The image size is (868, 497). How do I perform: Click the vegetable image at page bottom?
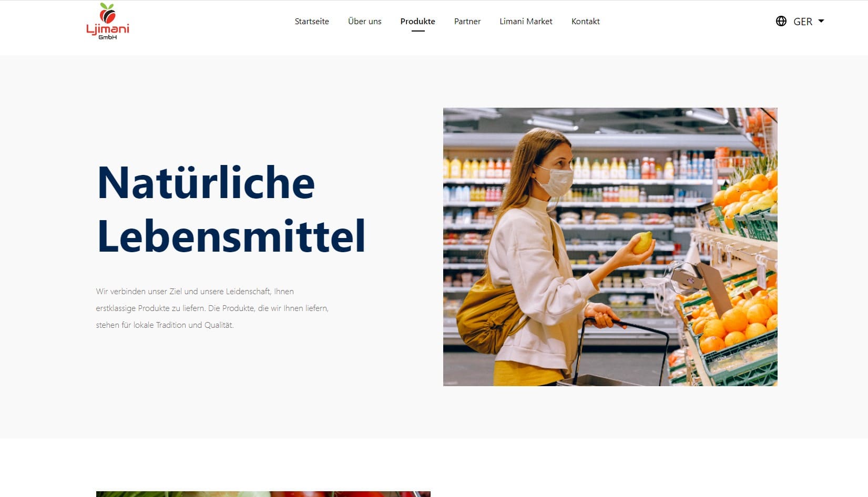[263, 494]
